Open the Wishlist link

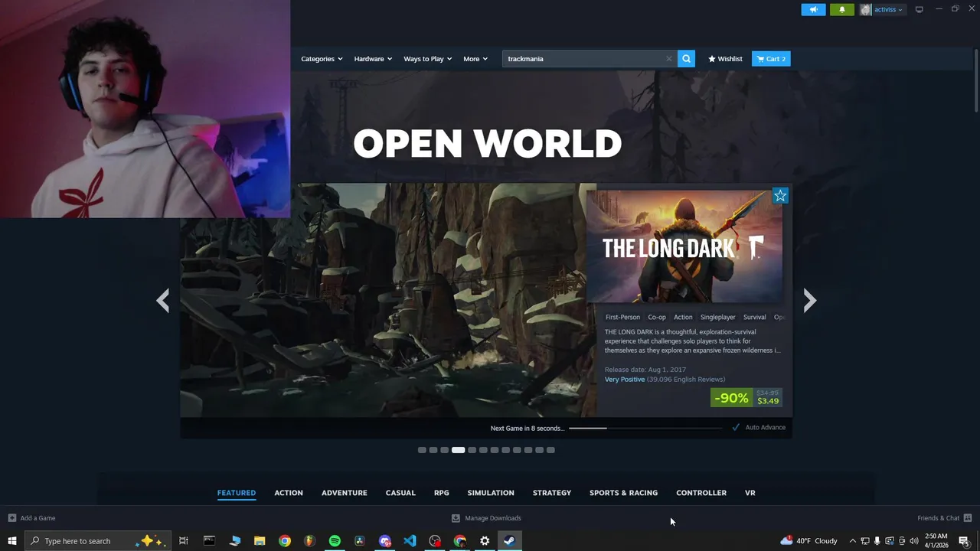pyautogui.click(x=725, y=59)
